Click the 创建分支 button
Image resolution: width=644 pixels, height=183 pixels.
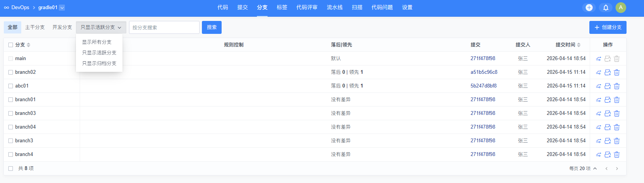608,27
